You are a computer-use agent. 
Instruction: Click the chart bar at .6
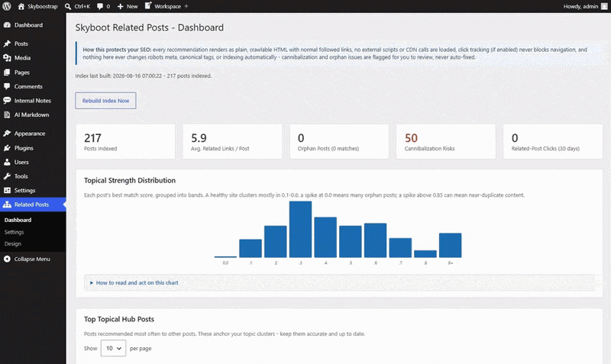(375, 240)
